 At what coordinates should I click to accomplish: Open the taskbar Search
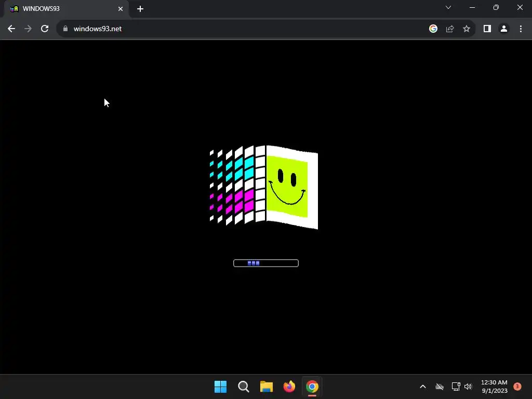(x=244, y=387)
